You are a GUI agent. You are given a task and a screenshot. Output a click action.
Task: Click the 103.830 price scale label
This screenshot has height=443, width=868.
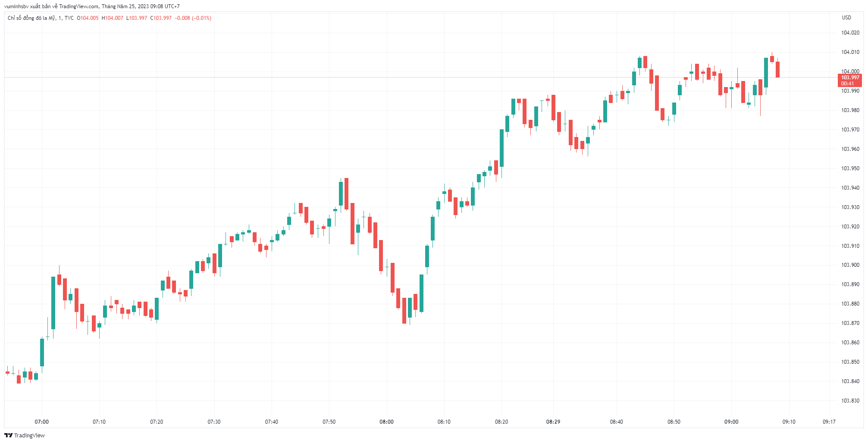pos(850,401)
